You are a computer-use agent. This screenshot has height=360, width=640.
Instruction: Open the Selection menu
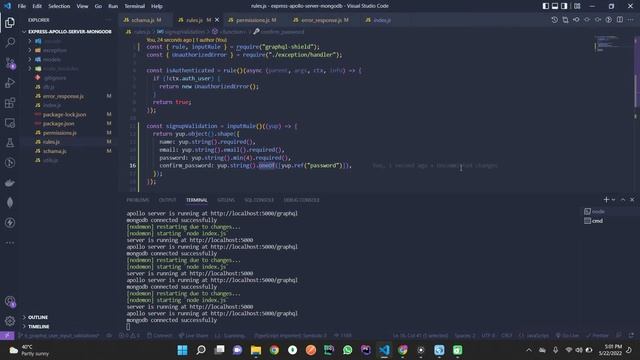click(59, 6)
